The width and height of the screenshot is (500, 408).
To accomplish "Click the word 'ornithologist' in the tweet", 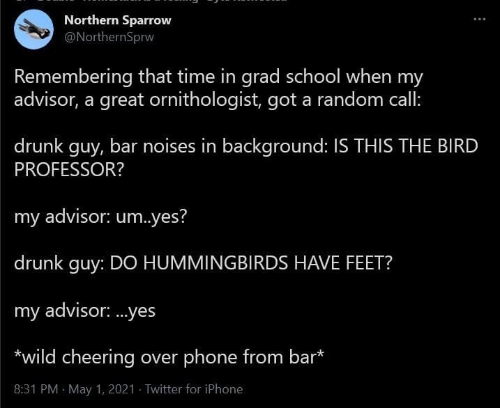I will [x=204, y=100].
